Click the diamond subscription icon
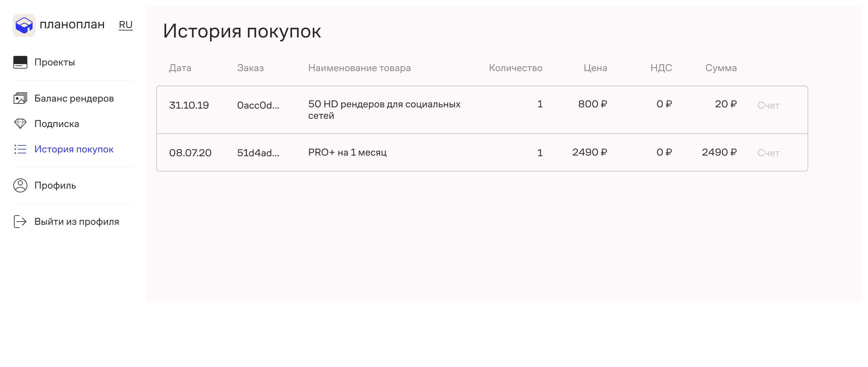The width and height of the screenshot is (868, 367). (20, 123)
